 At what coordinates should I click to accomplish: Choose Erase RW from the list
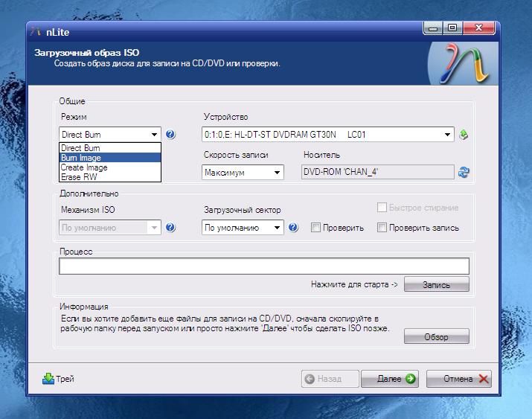(x=110, y=177)
